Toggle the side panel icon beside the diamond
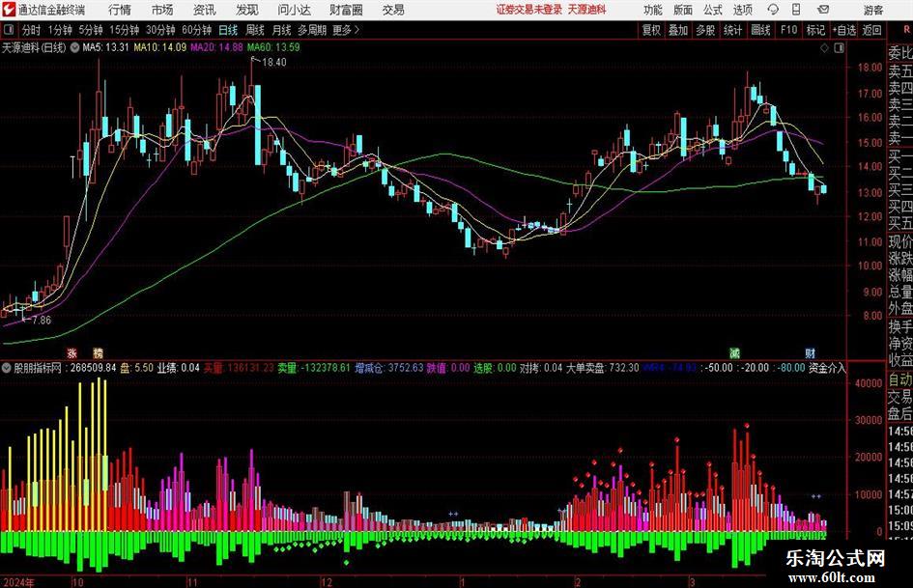913x588 pixels. tap(839, 48)
